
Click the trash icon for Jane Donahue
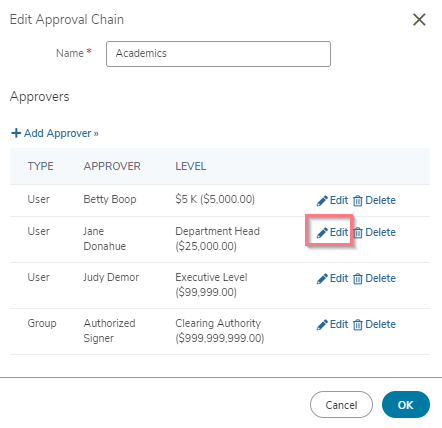[x=358, y=233]
